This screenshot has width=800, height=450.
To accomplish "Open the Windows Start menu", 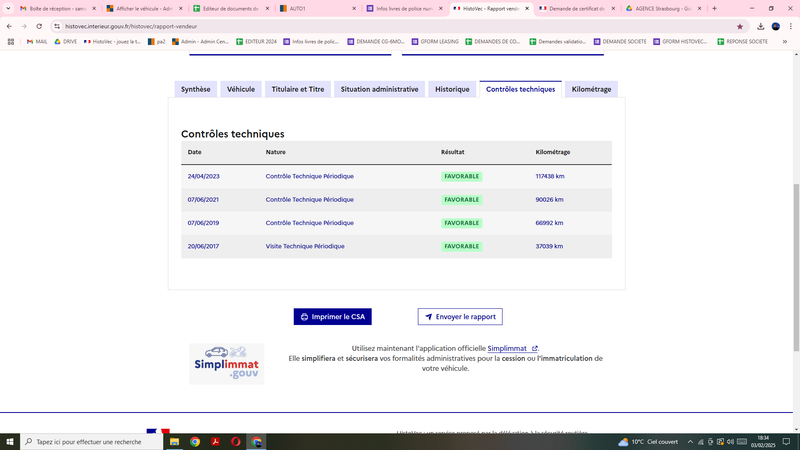I will [10, 442].
